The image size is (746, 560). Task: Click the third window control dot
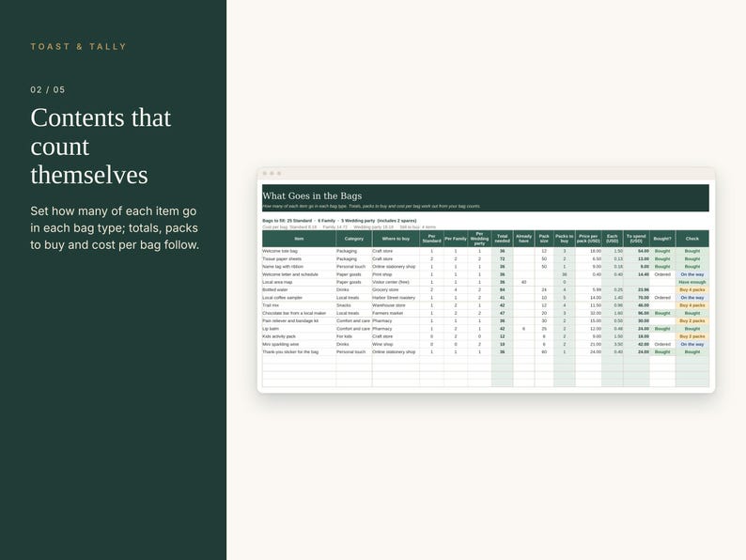click(x=279, y=173)
